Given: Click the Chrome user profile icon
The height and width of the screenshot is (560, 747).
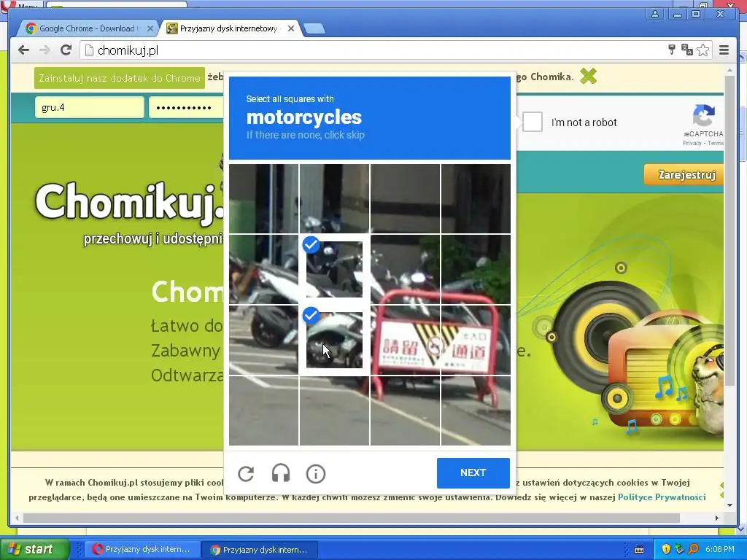Looking at the screenshot, I should pyautogui.click(x=655, y=15).
